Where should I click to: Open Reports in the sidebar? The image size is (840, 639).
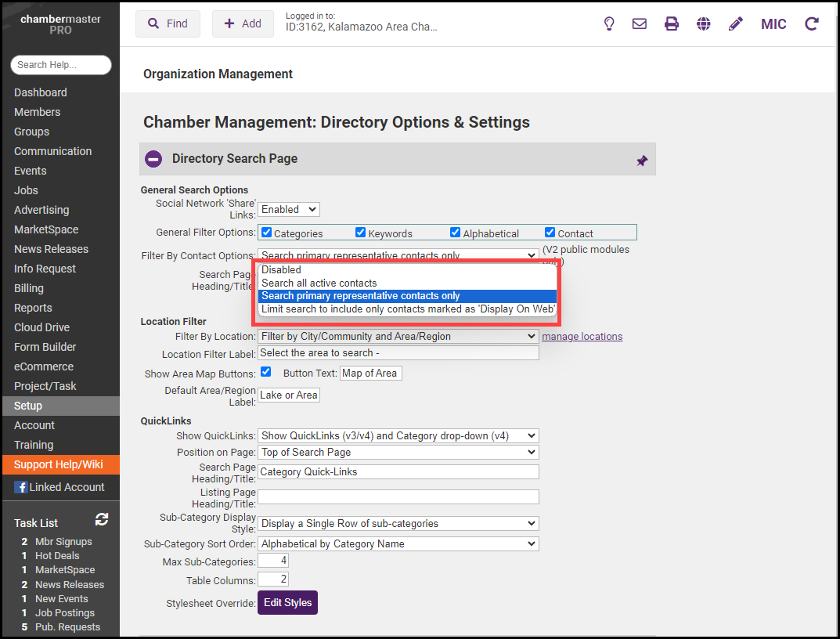tap(33, 308)
